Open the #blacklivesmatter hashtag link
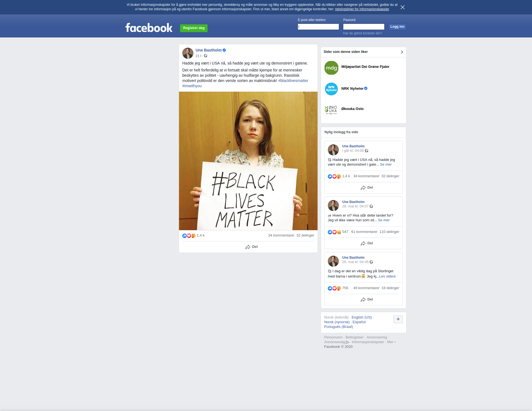532x411 pixels. click(x=293, y=81)
